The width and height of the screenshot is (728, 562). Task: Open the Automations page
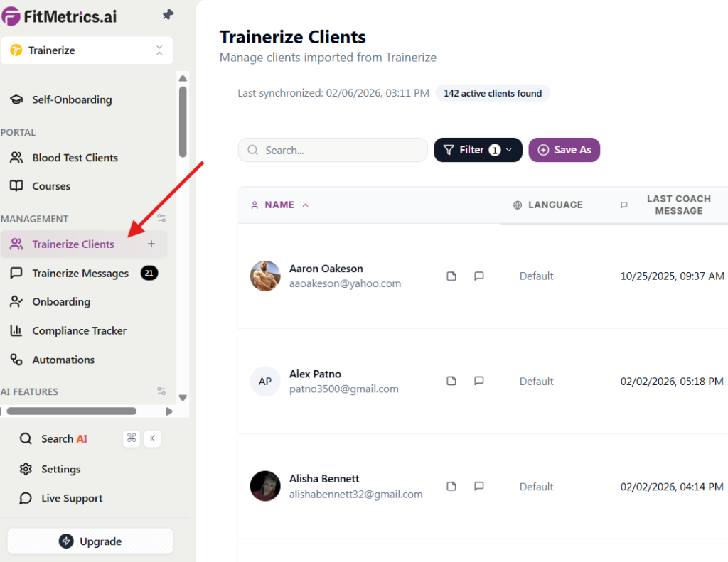pos(63,360)
